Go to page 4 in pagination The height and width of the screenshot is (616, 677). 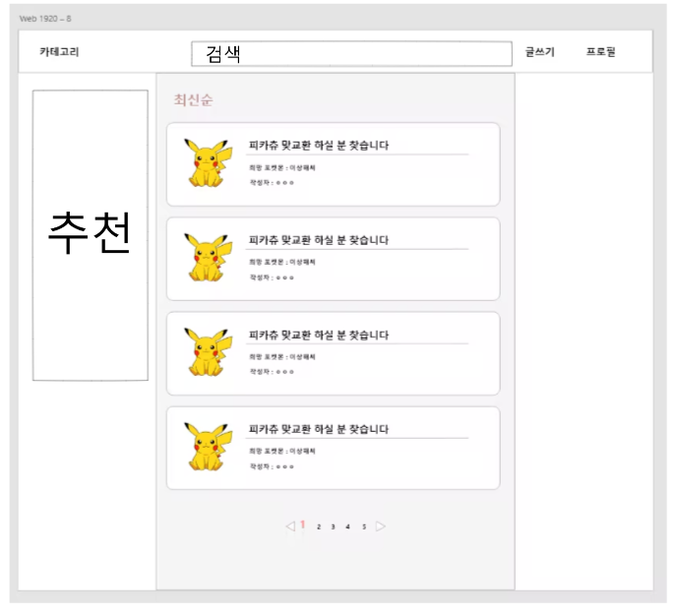click(347, 526)
